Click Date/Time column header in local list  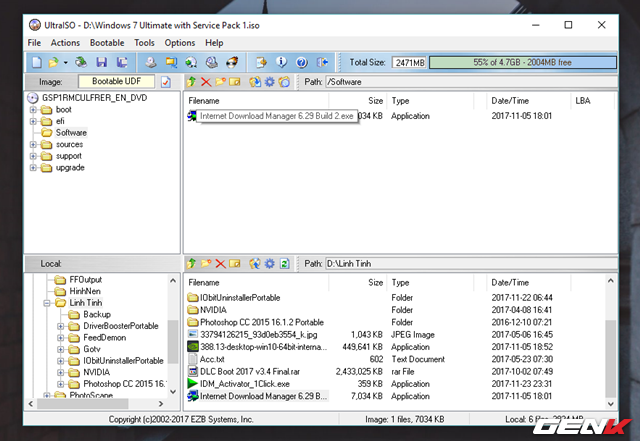click(529, 283)
